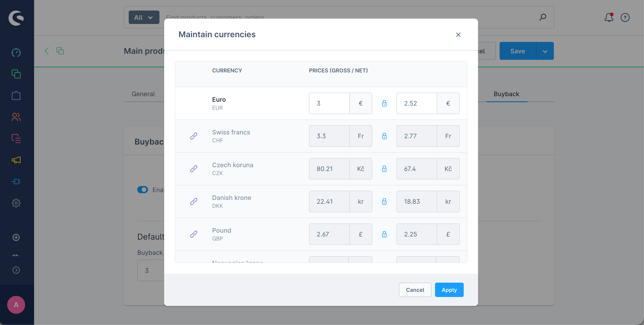The image size is (644, 325).
Task: Click the Czech koruna net price 67.4
Action: 417,169
